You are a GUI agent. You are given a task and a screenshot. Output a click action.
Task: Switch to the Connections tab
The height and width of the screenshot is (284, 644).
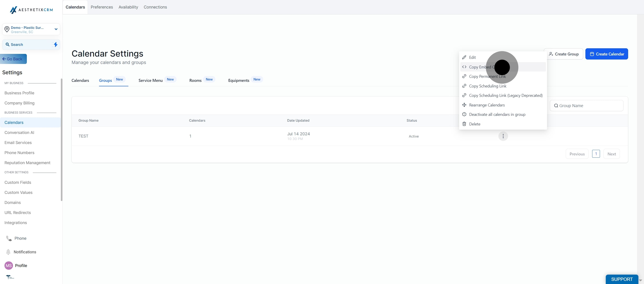tap(155, 7)
